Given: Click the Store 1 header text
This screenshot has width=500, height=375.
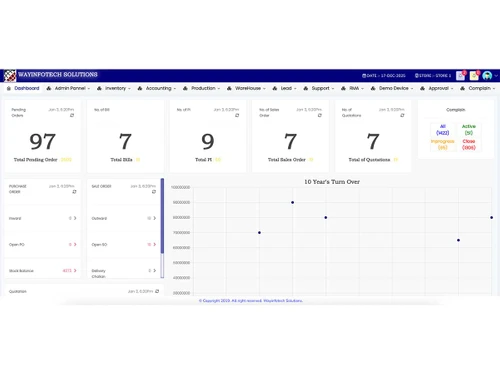Looking at the screenshot, I should (x=435, y=76).
